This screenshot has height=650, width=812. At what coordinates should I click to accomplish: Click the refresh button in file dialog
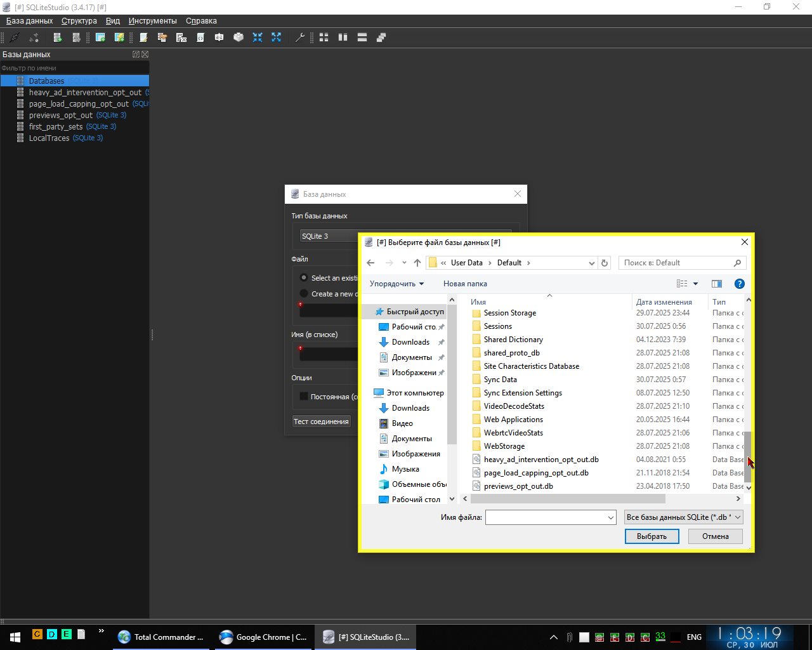click(605, 263)
